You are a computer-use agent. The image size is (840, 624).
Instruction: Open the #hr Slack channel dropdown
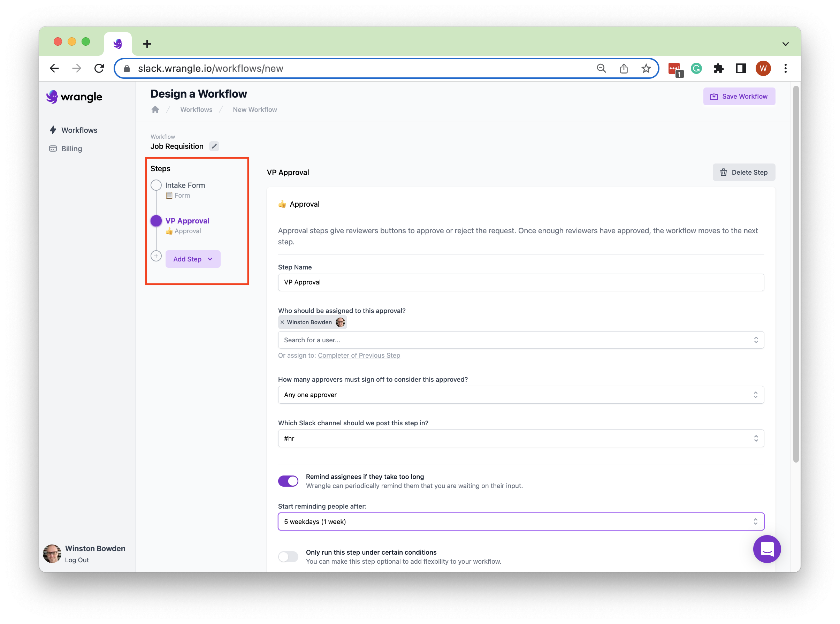click(521, 438)
